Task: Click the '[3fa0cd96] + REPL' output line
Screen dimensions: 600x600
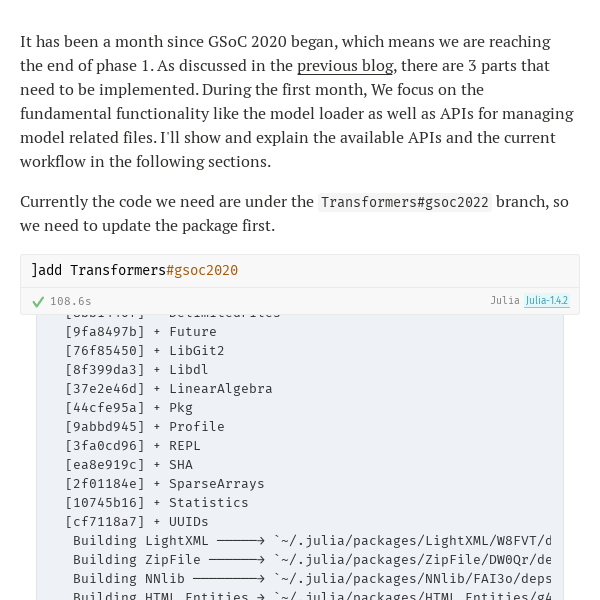Action: 133,446
